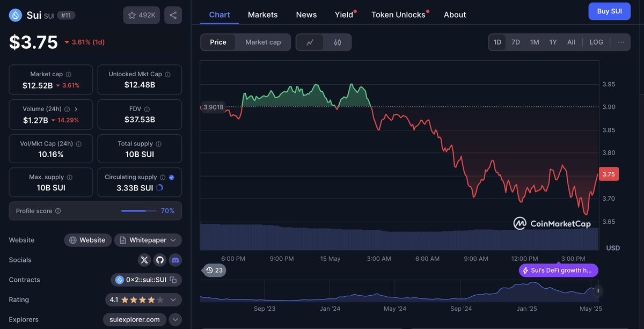Click the 3.33B SUI circulating value

[x=135, y=188]
